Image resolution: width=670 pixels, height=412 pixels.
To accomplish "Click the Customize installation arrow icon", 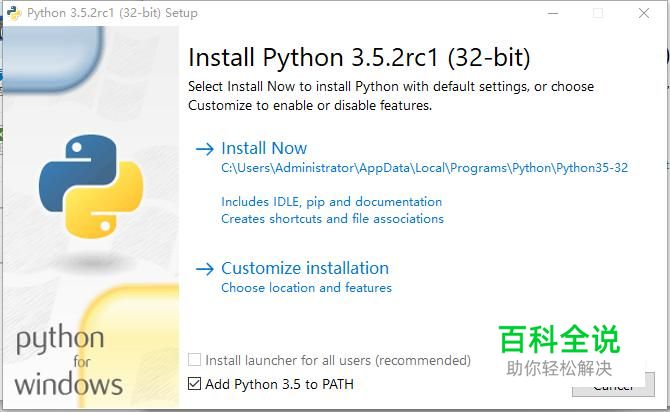I will click(x=205, y=269).
